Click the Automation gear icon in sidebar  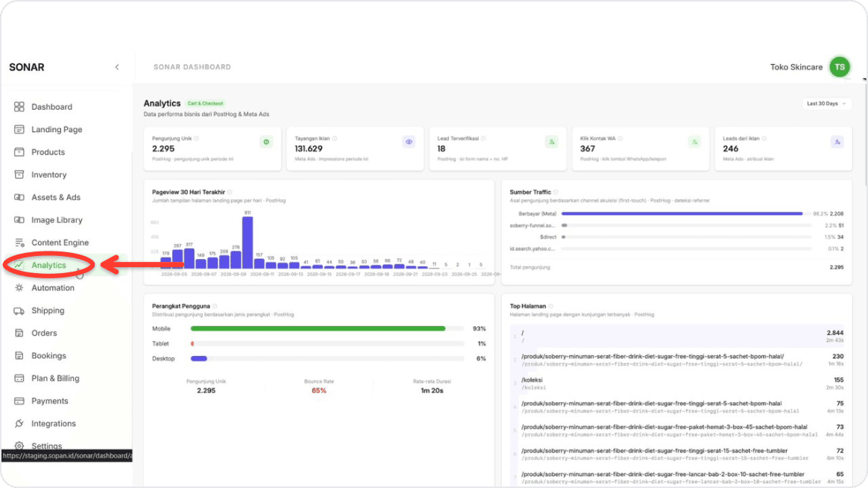tap(19, 287)
